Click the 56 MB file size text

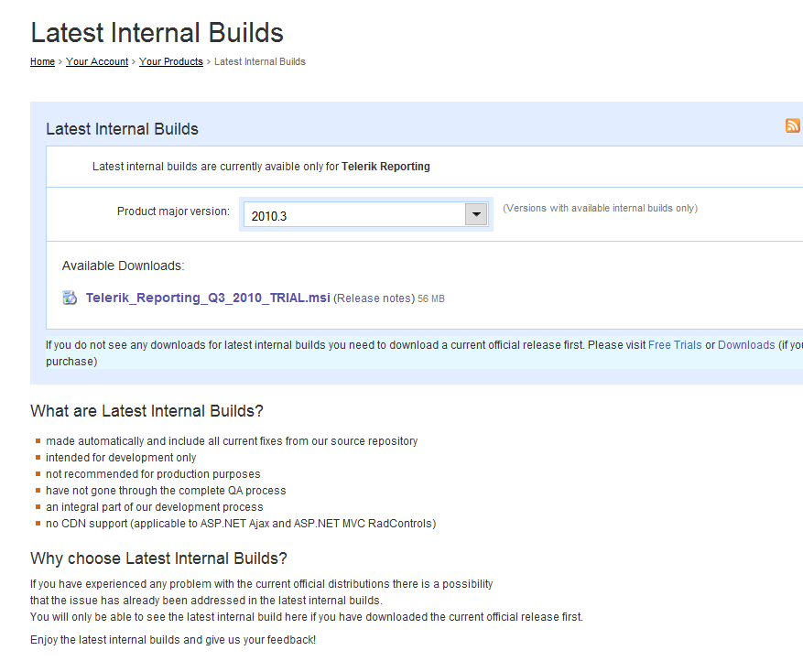click(x=431, y=298)
